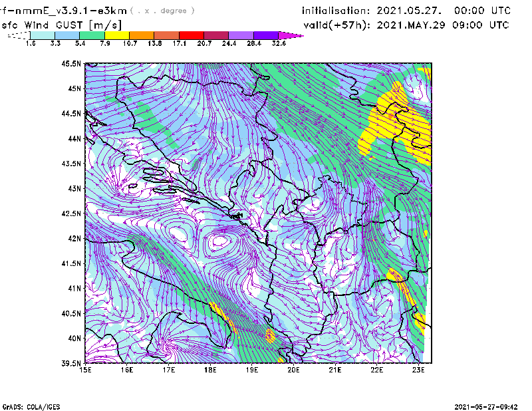Click the 15E longitude label
The width and height of the screenshot is (532, 411).
click(x=85, y=370)
